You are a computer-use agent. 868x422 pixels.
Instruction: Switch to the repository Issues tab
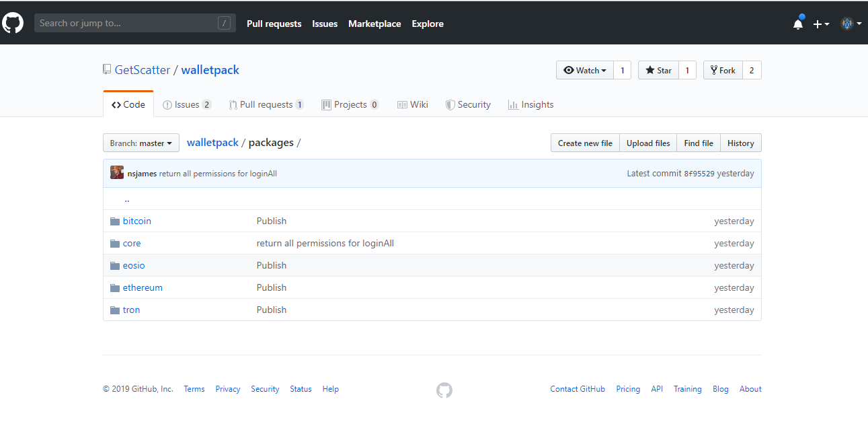click(187, 104)
